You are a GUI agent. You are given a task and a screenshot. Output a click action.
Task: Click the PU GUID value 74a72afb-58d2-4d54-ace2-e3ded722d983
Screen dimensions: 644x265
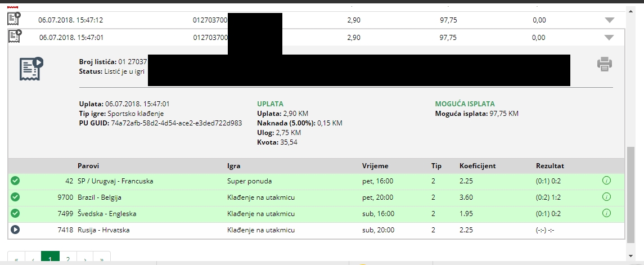coord(177,123)
